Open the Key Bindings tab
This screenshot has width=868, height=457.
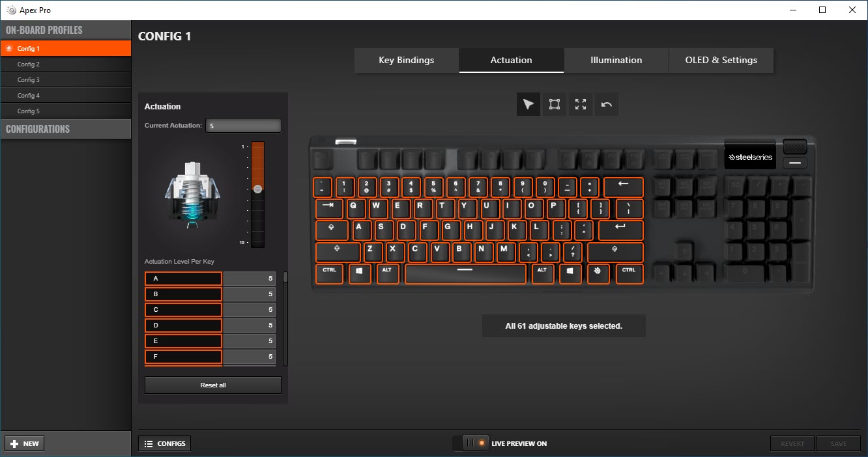point(407,61)
